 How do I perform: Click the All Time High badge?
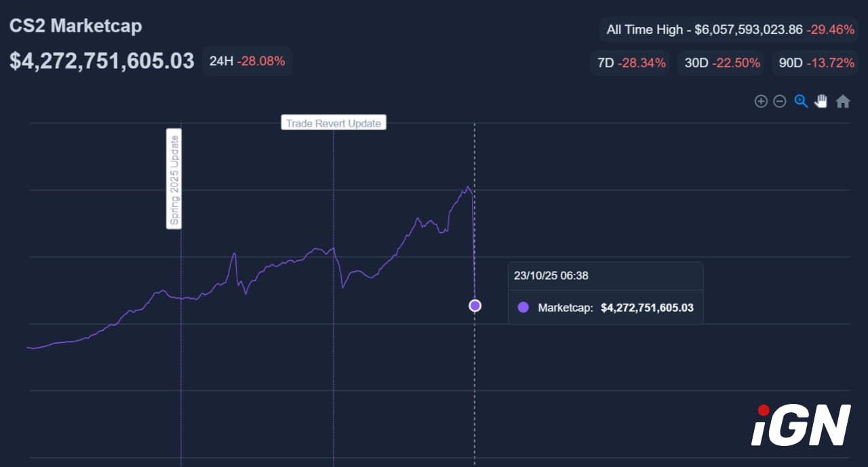tap(730, 30)
